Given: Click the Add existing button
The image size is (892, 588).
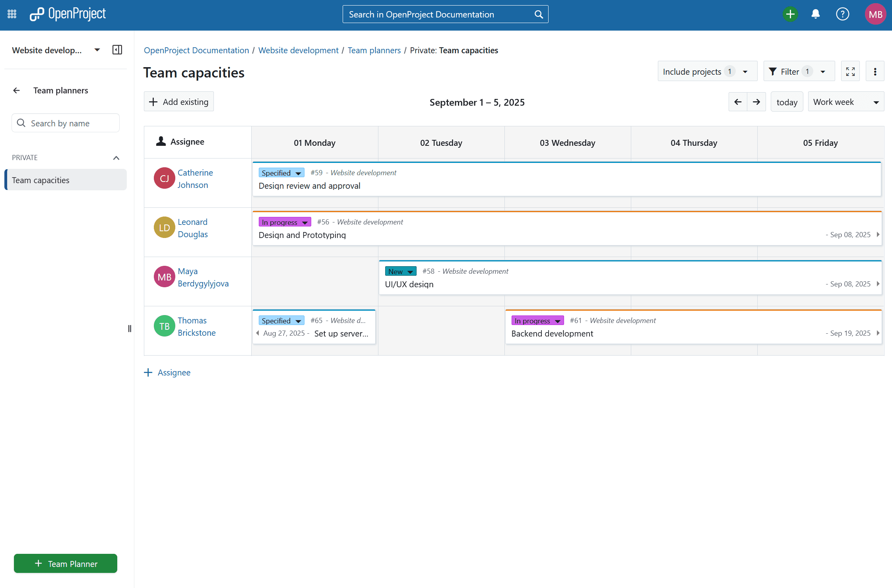Looking at the screenshot, I should point(179,102).
